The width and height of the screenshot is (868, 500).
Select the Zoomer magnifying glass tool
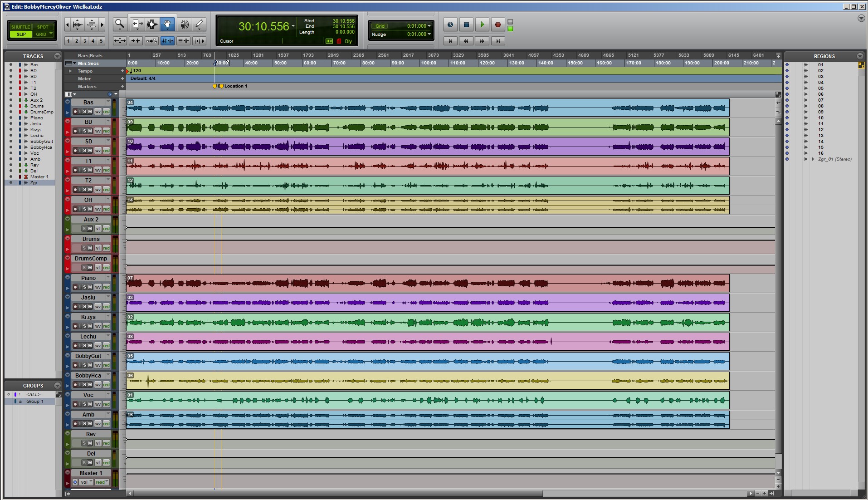coord(119,25)
